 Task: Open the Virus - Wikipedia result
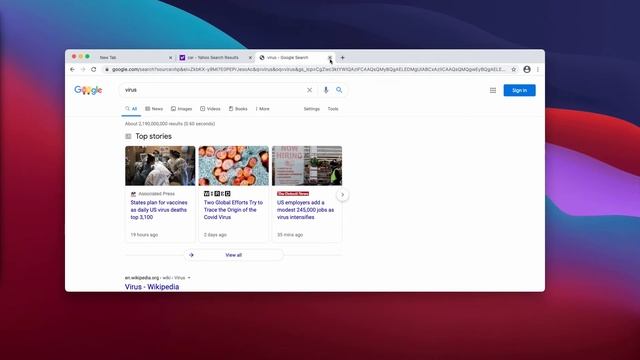(152, 287)
